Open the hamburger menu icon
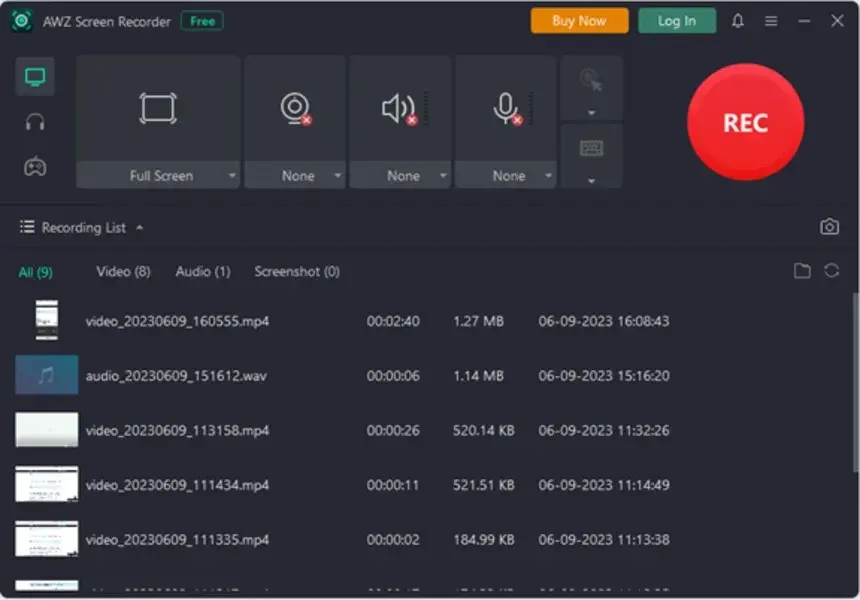Image resolution: width=860 pixels, height=600 pixels. tap(771, 21)
